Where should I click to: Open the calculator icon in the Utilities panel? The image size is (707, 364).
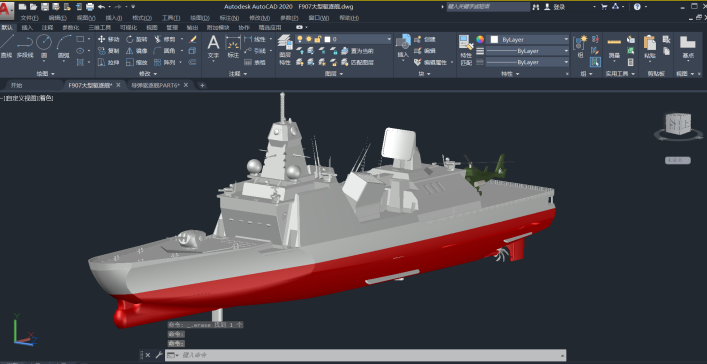point(631,62)
